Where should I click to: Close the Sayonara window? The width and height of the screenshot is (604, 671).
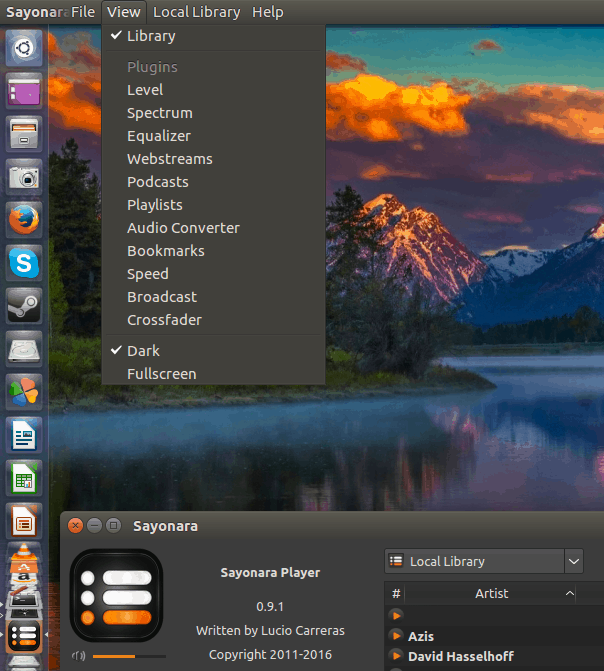[75, 525]
